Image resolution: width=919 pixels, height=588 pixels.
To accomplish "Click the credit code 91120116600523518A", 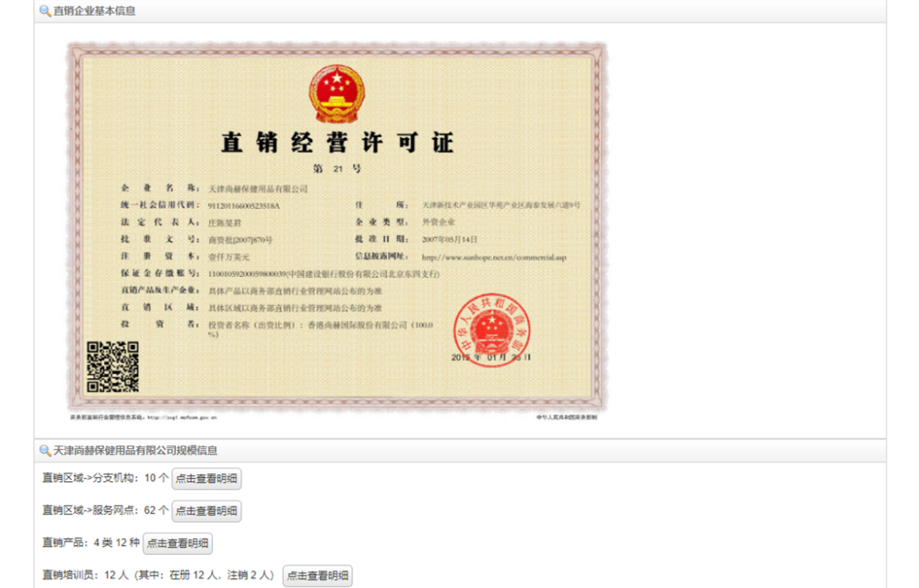I will click(x=244, y=205).
